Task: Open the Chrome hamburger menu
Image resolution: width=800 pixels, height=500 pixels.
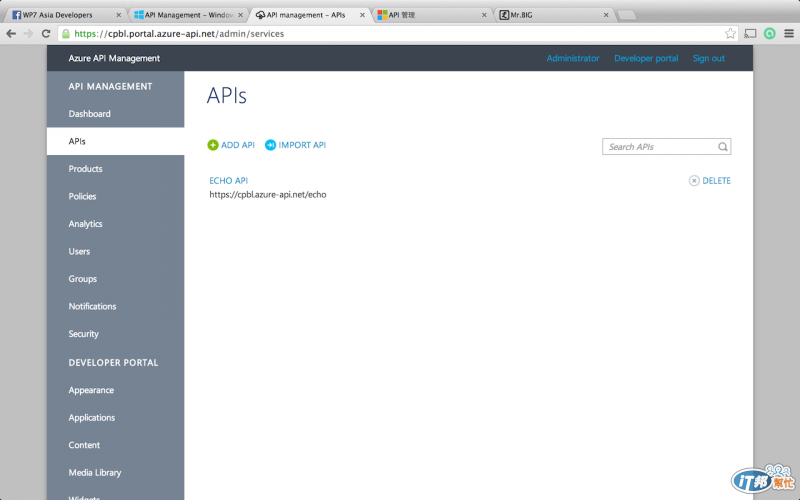Action: pos(789,34)
